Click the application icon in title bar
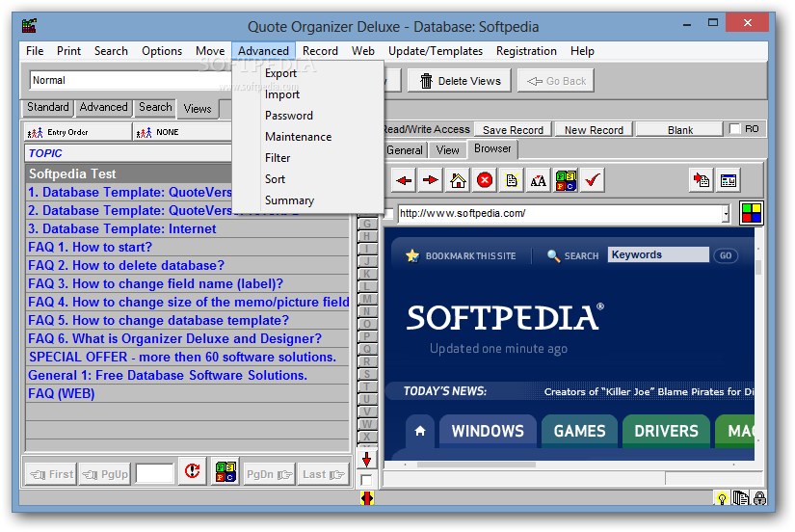 pyautogui.click(x=30, y=26)
